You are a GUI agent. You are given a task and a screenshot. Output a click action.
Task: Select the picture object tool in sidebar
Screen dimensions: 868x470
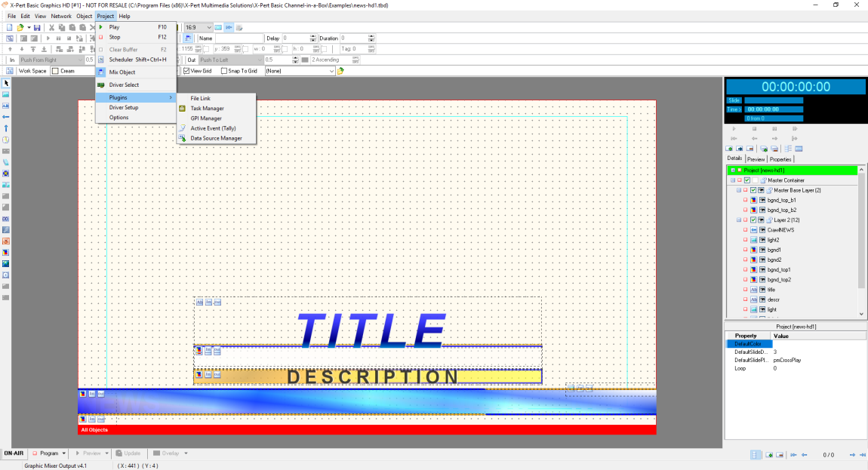pyautogui.click(x=6, y=94)
